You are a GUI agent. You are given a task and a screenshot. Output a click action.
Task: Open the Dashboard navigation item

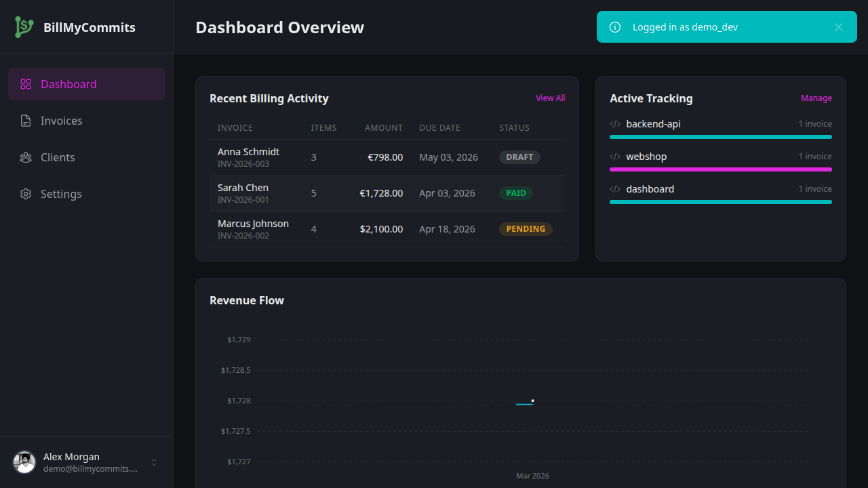[x=87, y=84]
